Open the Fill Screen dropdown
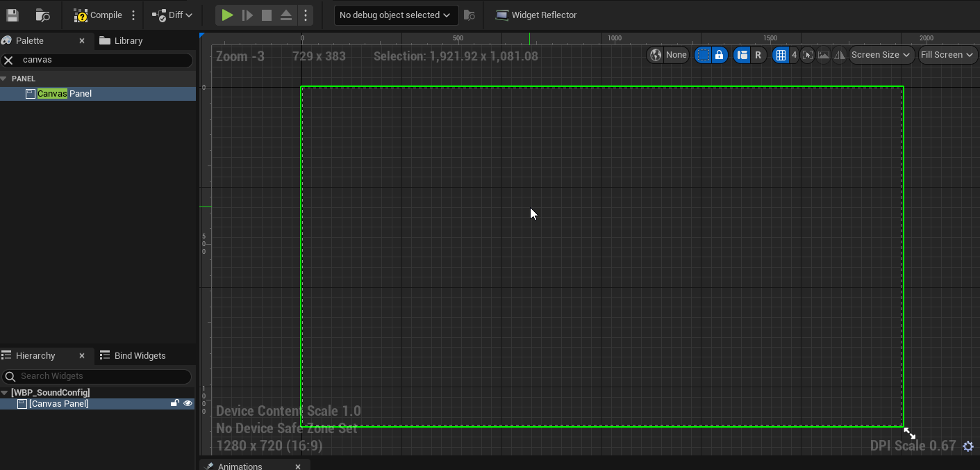 (x=947, y=55)
